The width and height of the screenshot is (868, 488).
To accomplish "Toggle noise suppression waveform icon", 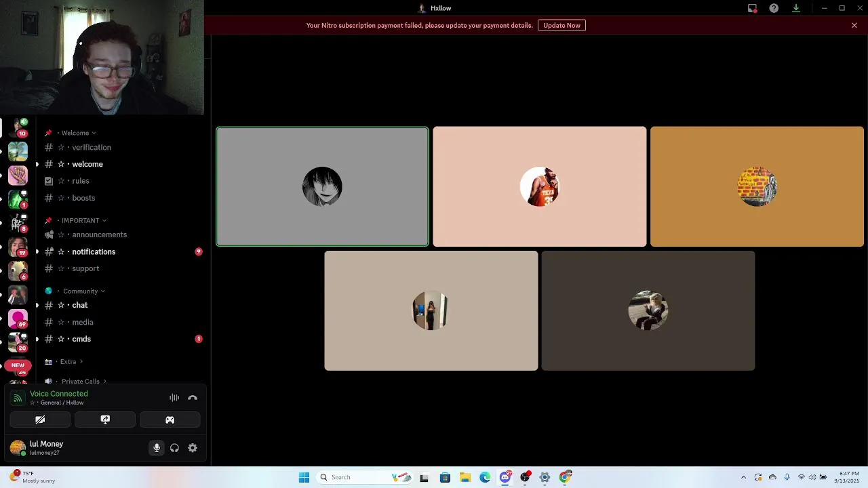I will (x=174, y=398).
